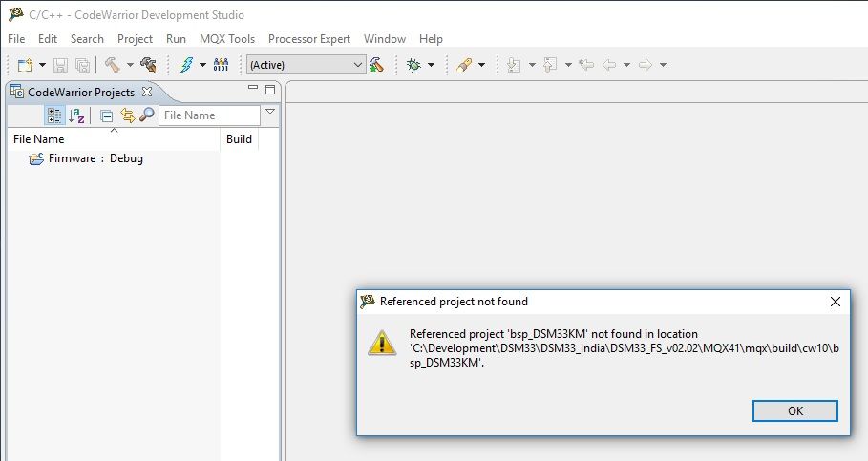Click the hammer icon beside configuration combo

click(x=376, y=65)
